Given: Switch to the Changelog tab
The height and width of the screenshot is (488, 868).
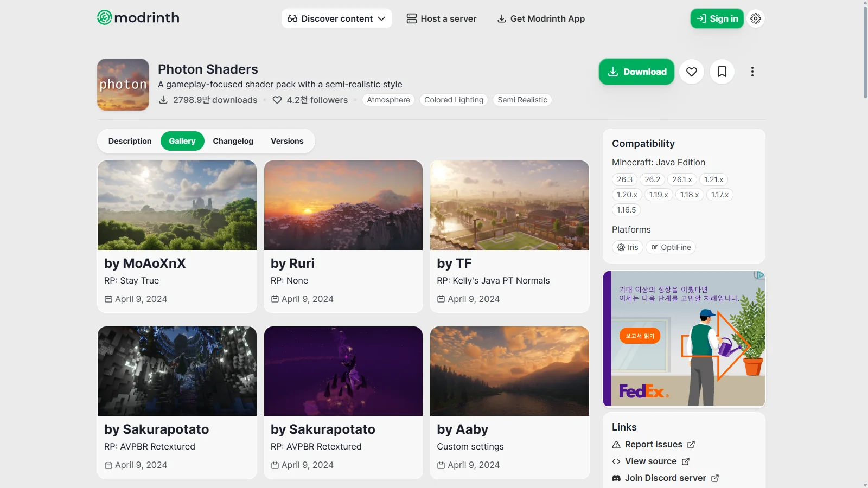Looking at the screenshot, I should click(233, 141).
